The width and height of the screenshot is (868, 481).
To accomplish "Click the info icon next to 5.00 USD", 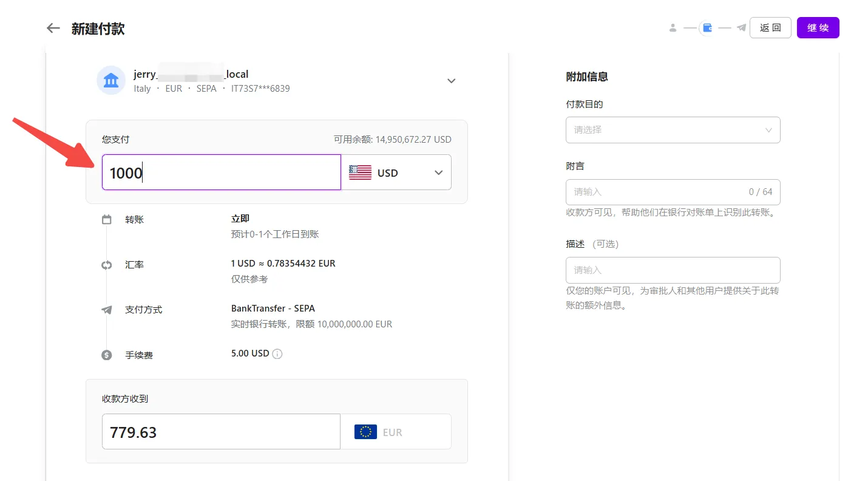I will coord(277,353).
